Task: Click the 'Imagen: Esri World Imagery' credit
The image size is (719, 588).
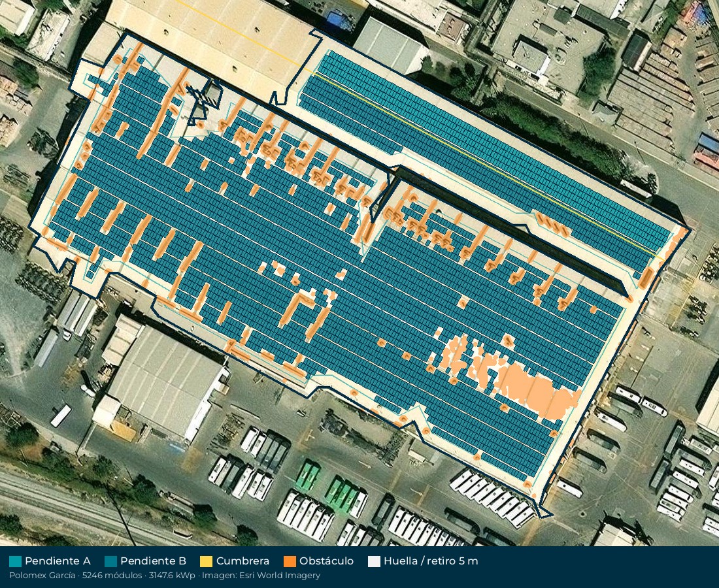Action: tap(261, 576)
